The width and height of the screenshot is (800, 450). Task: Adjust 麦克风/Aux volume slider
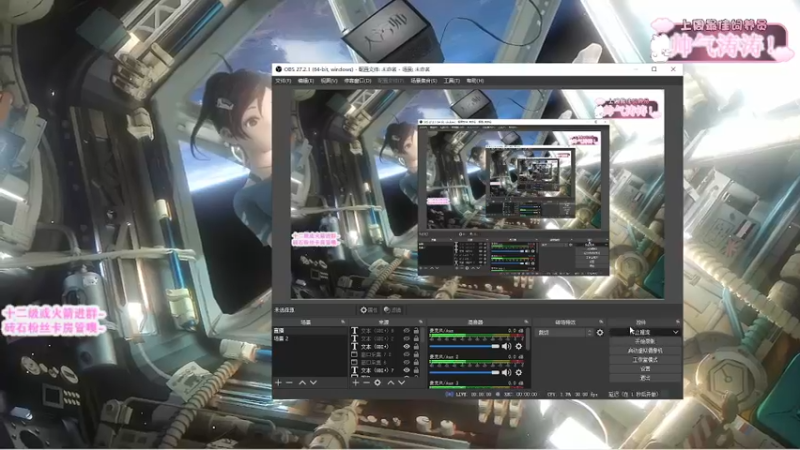click(x=464, y=346)
